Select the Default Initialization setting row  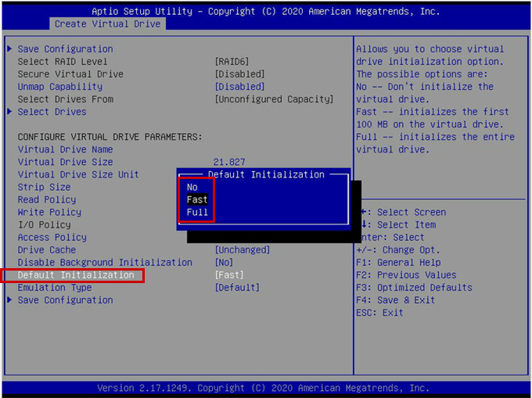pyautogui.click(x=76, y=275)
